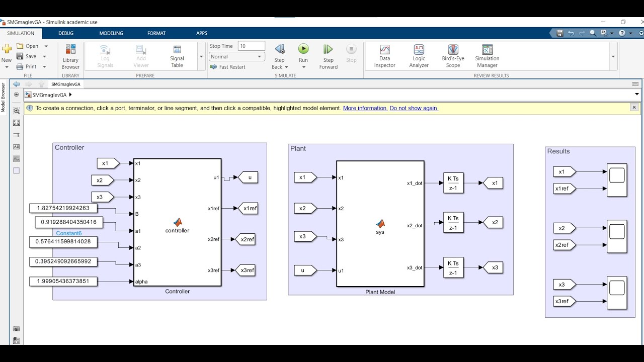Switch to the MODELING ribbon tab
This screenshot has height=362, width=644.
pos(111,33)
